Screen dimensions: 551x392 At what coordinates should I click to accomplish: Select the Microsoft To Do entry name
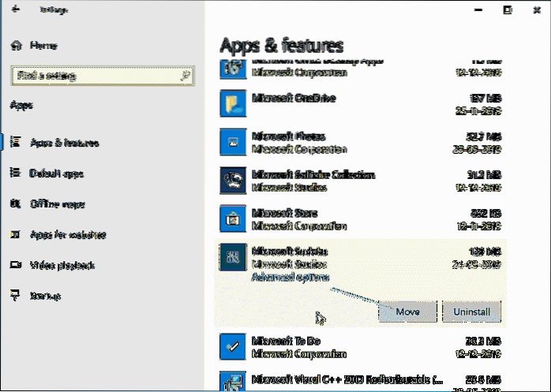[286, 341]
